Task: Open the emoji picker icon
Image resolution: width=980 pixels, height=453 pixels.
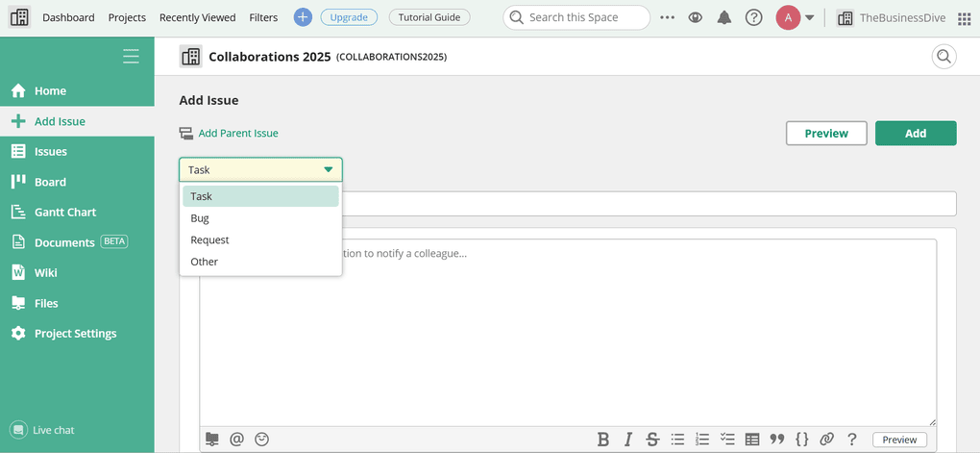Action: pos(262,440)
